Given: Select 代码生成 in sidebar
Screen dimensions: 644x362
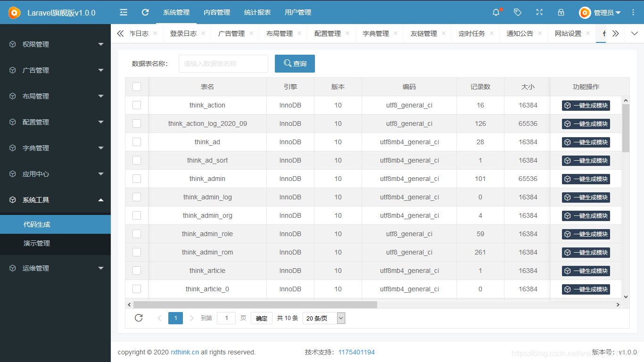Looking at the screenshot, I should click(x=55, y=224).
